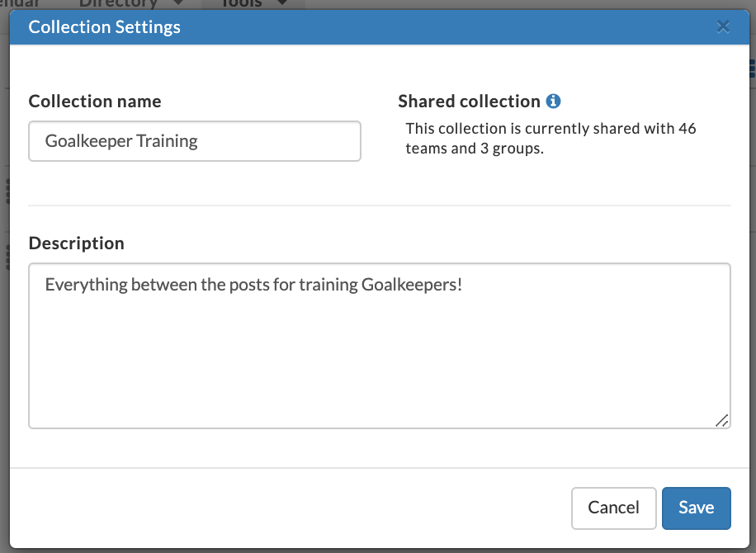Click the Description textarea resize handle

tap(722, 420)
